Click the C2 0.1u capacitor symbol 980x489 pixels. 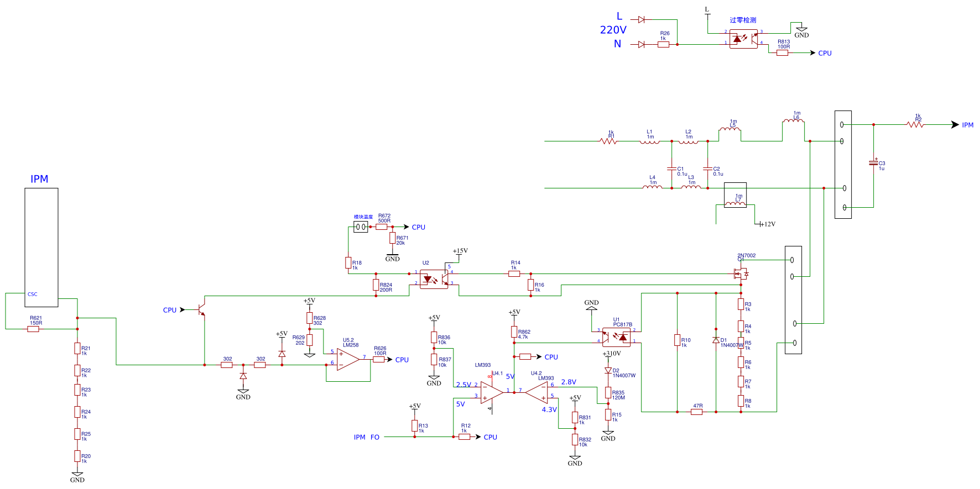pos(707,168)
